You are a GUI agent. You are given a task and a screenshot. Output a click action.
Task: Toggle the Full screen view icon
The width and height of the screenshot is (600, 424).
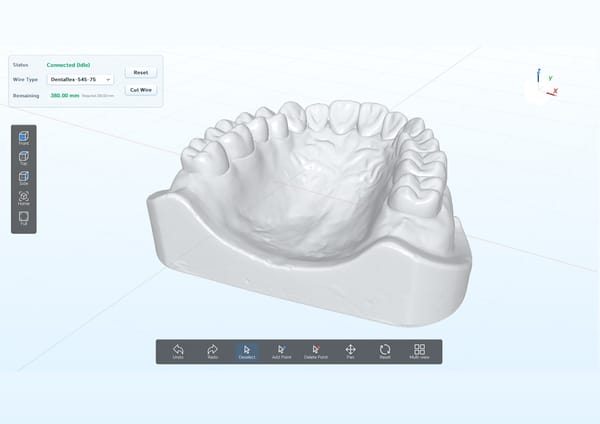(24, 219)
